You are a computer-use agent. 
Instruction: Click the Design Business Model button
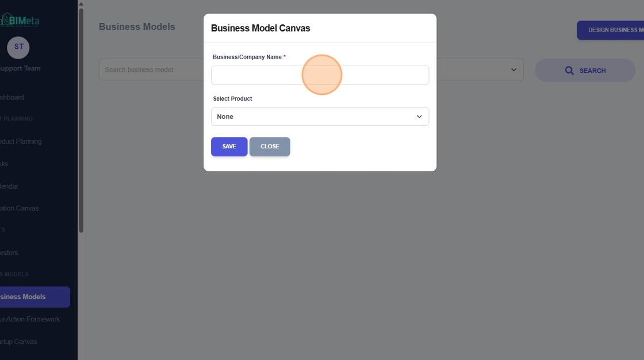(610, 30)
